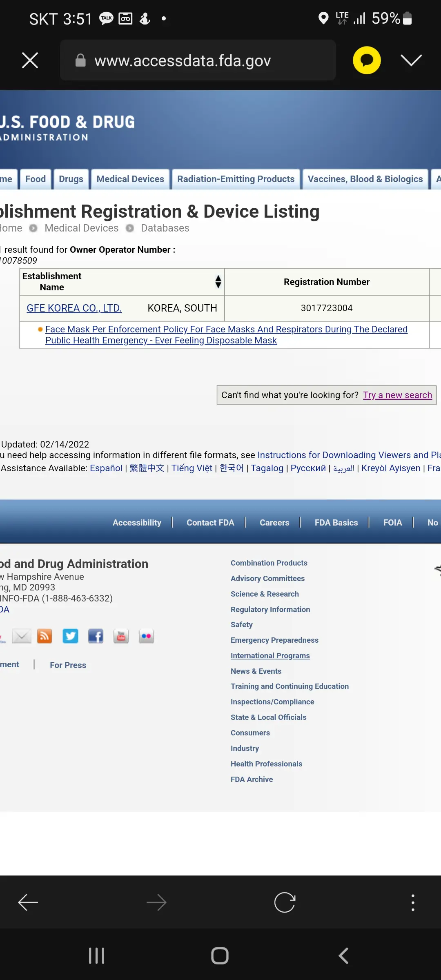The image size is (441, 980).
Task: Close the in-app browser with X
Action: (x=30, y=60)
